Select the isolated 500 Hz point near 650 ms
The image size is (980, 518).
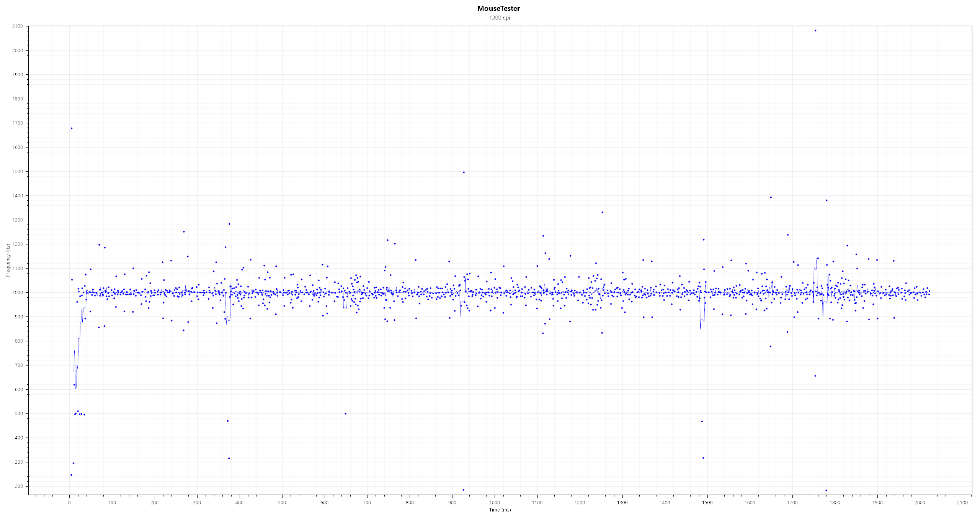[x=345, y=414]
